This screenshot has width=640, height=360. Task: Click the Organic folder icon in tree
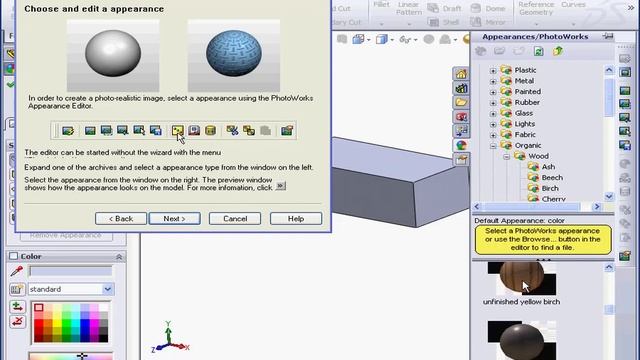[506, 145]
